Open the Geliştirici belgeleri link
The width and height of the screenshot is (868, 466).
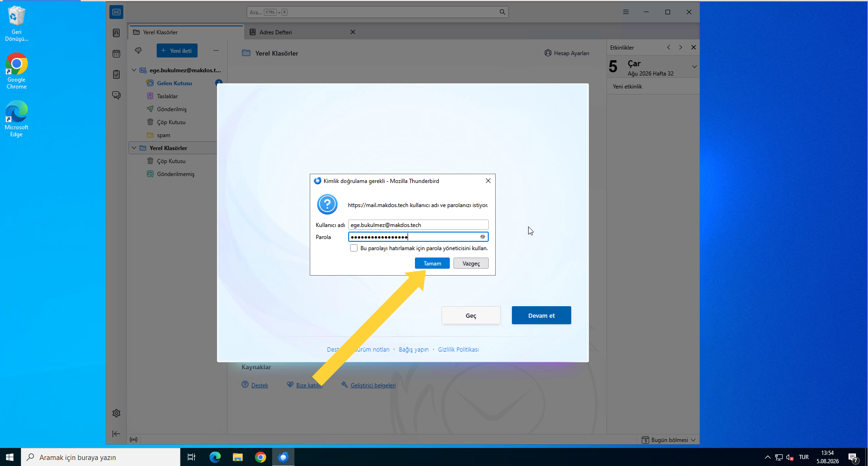pyautogui.click(x=373, y=385)
